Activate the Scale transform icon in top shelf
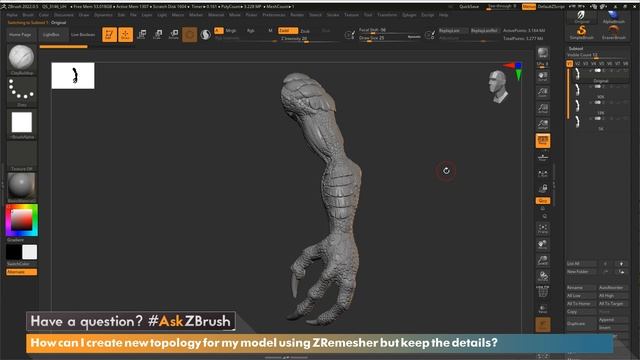The width and height of the screenshot is (640, 360). [158, 35]
